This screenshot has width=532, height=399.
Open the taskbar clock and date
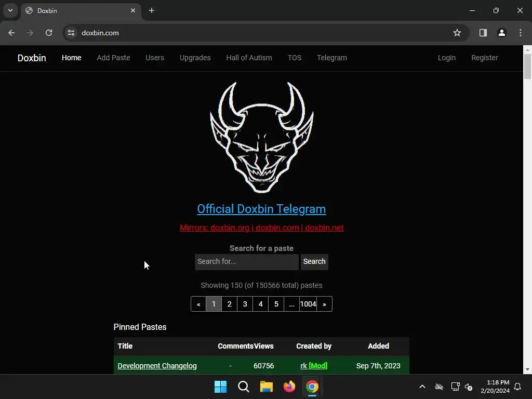pyautogui.click(x=495, y=387)
